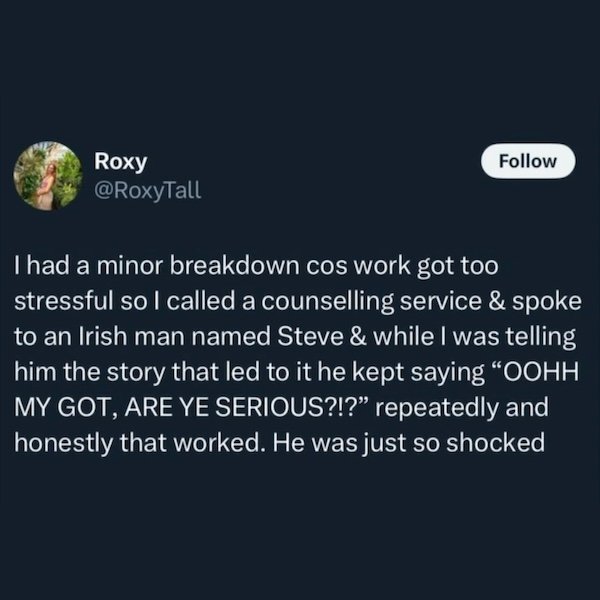
Task: Click the Follow button
Action: pyautogui.click(x=528, y=162)
